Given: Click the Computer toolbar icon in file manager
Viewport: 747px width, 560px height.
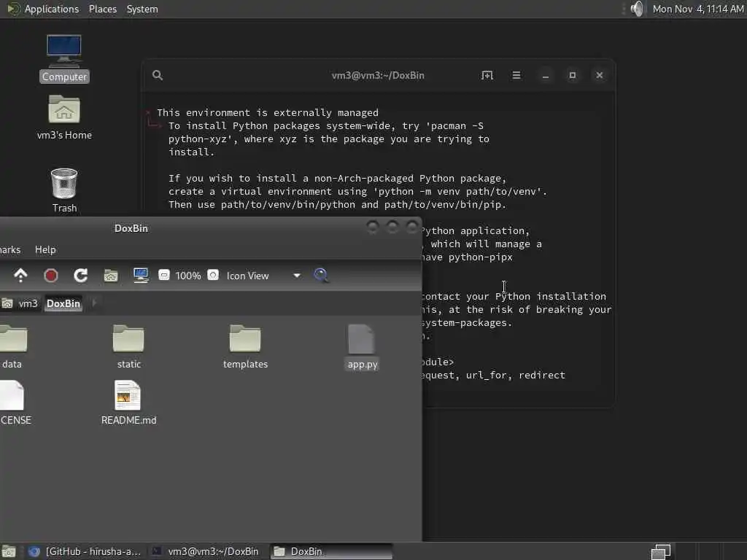Looking at the screenshot, I should [x=141, y=275].
